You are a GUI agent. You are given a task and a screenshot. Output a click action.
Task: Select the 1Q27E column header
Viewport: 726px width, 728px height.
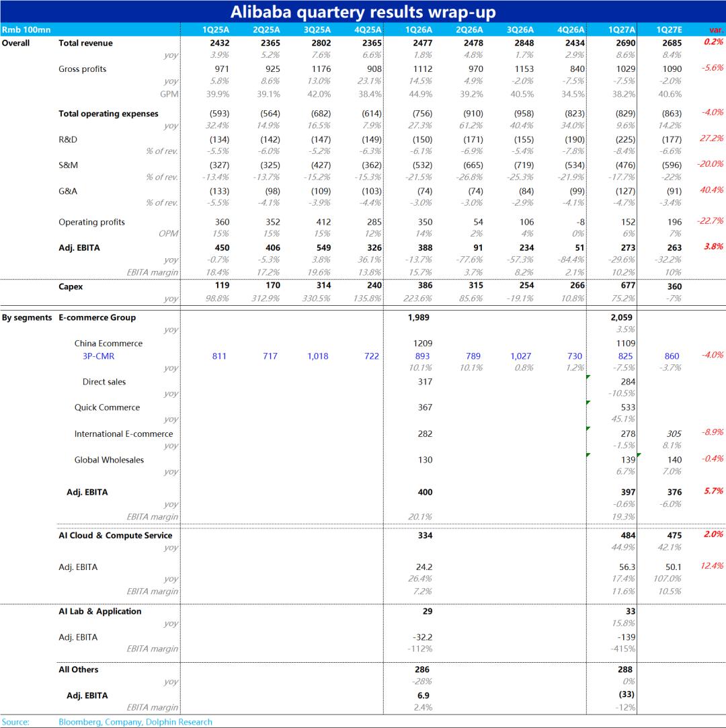click(670, 30)
